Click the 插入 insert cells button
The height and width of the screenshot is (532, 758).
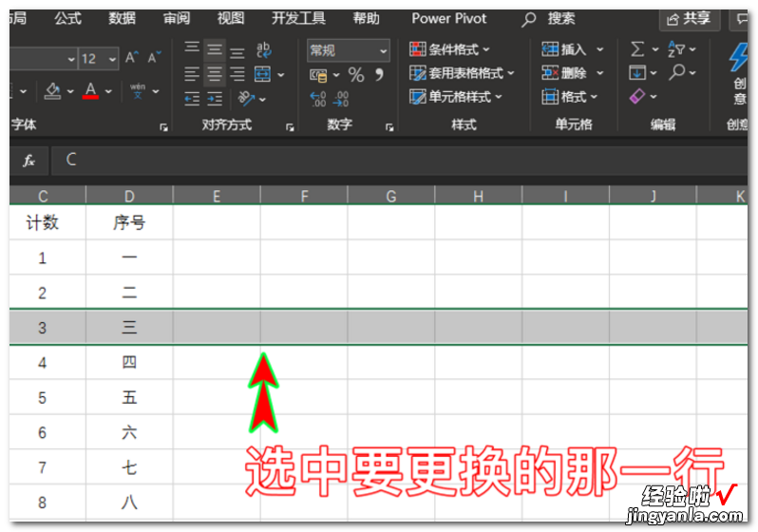click(x=563, y=48)
